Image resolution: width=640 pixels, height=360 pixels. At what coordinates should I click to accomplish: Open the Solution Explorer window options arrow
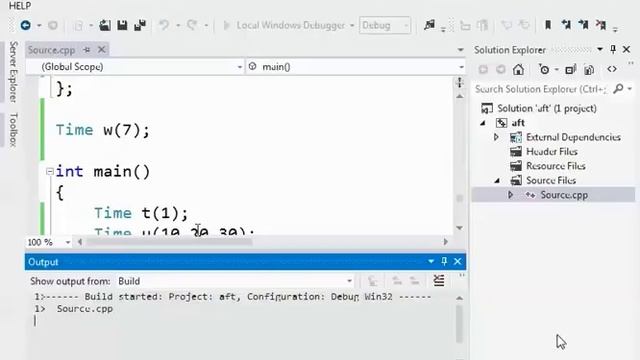point(600,49)
